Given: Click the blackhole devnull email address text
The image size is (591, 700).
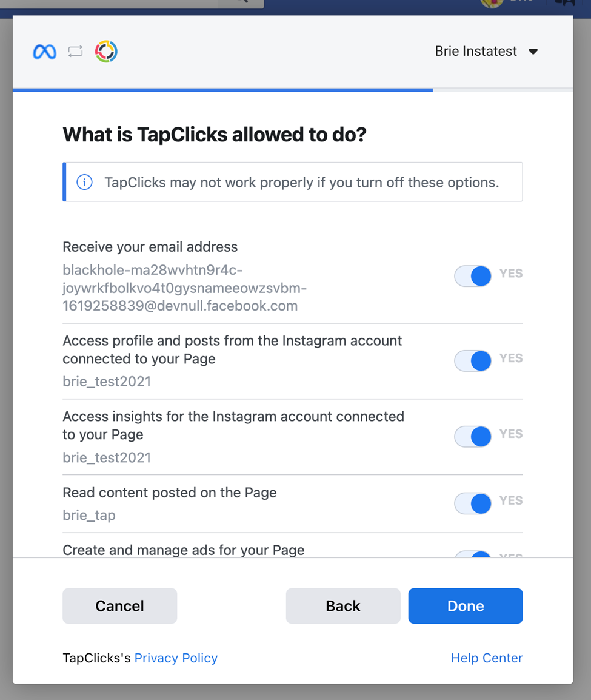Looking at the screenshot, I should pos(185,288).
